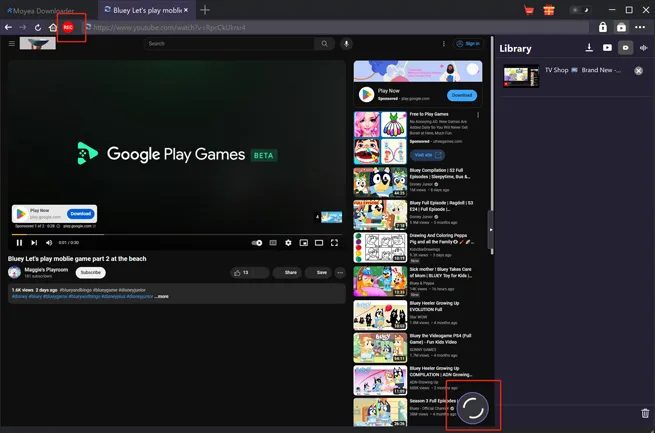
Task: Open the gift box icon in title bar
Action: coord(549,10)
